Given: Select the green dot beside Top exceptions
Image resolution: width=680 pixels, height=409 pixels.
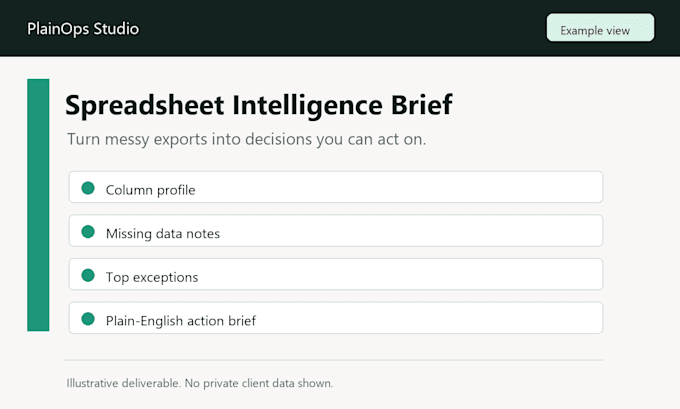Looking at the screenshot, I should coord(88,275).
